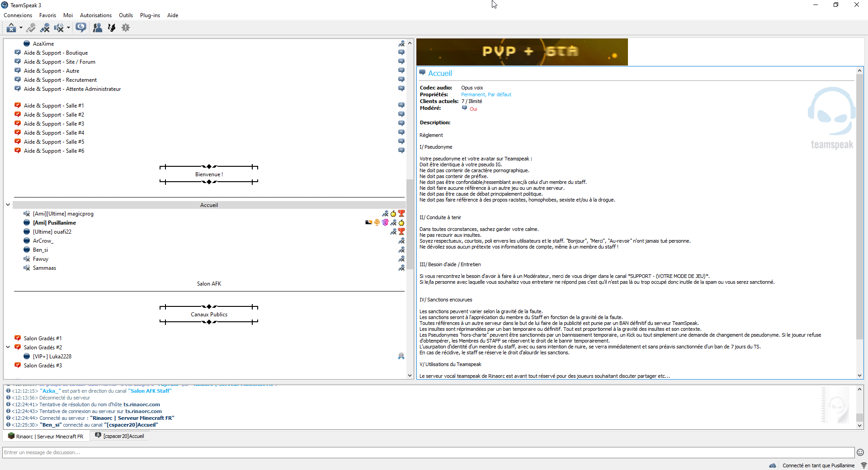The image size is (868, 470).
Task: Select user [Ami][Ultime] magicprog
Action: click(63, 214)
